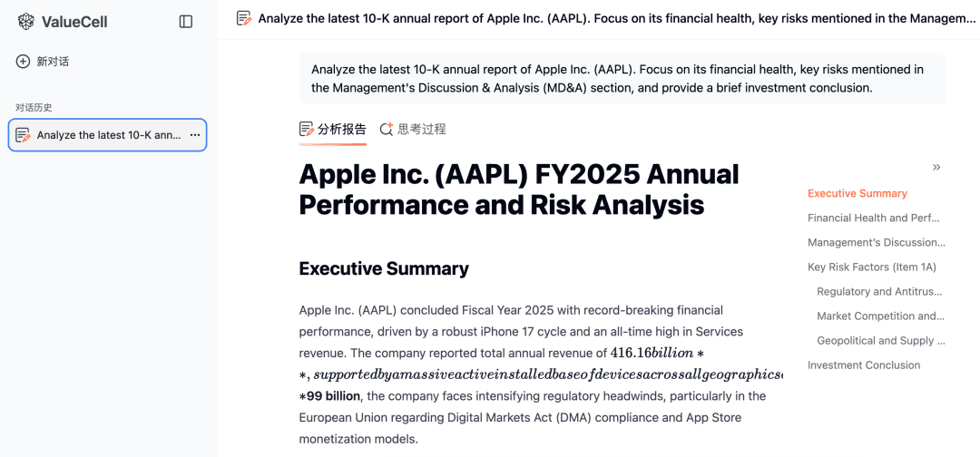Jump to Geopolitical and Supply outline sub-item
The width and height of the screenshot is (980, 457).
pyautogui.click(x=880, y=341)
